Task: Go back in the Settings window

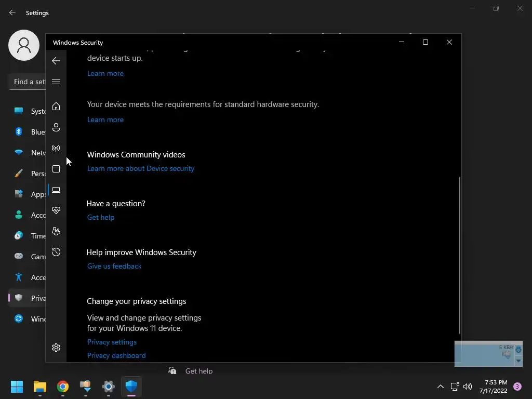Action: 12,12
